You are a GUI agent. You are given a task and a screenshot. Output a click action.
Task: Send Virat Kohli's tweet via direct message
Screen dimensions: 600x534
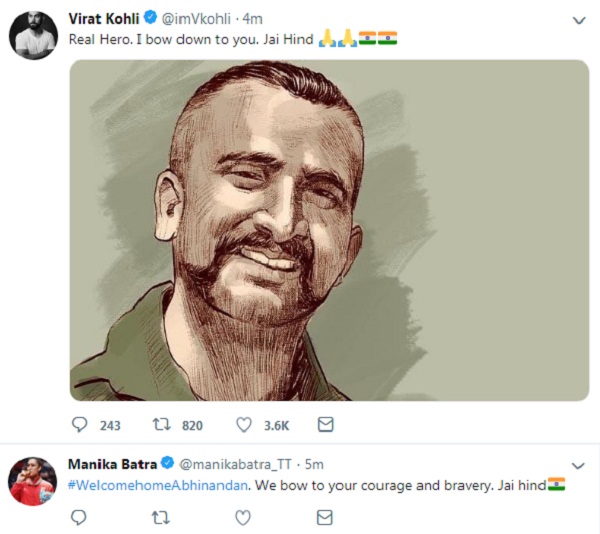(x=326, y=425)
